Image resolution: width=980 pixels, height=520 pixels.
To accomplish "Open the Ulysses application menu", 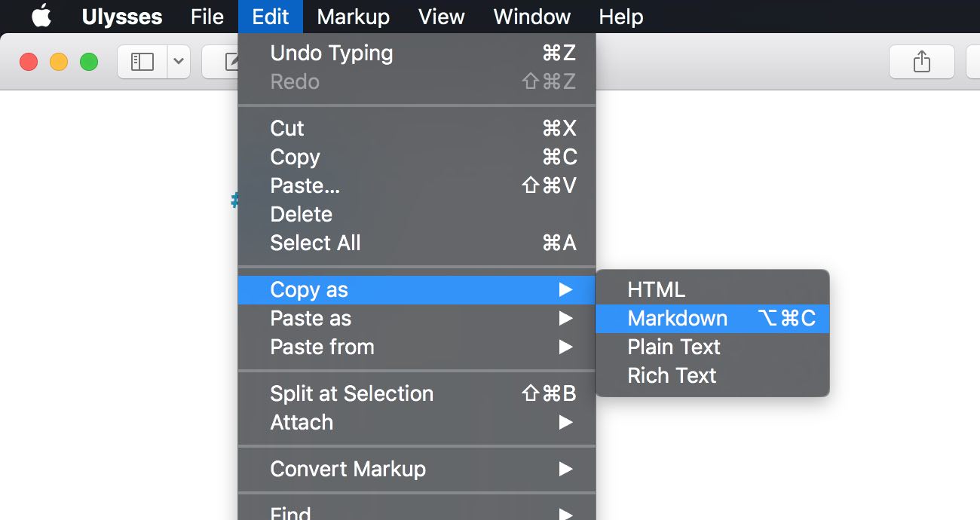I will coord(122,17).
